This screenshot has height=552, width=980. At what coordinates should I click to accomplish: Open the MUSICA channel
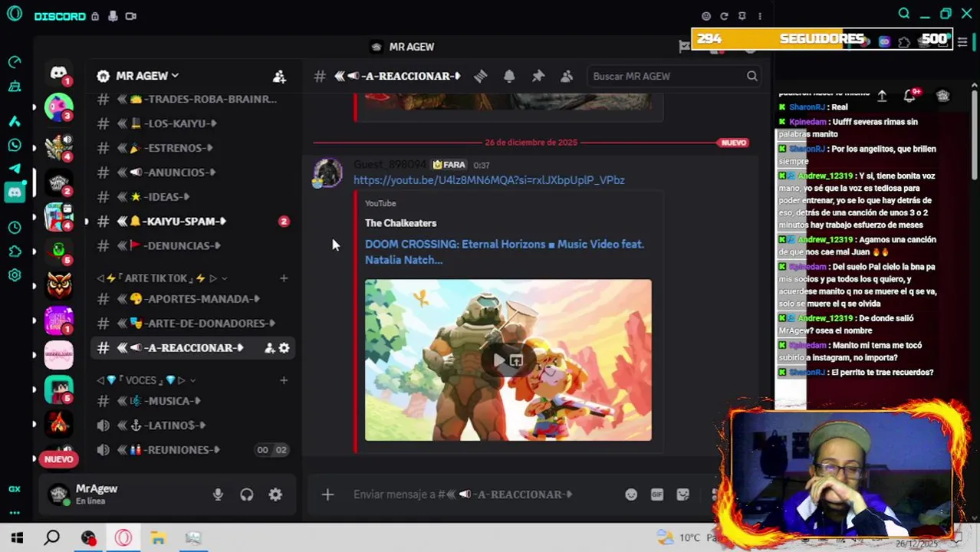[192, 401]
